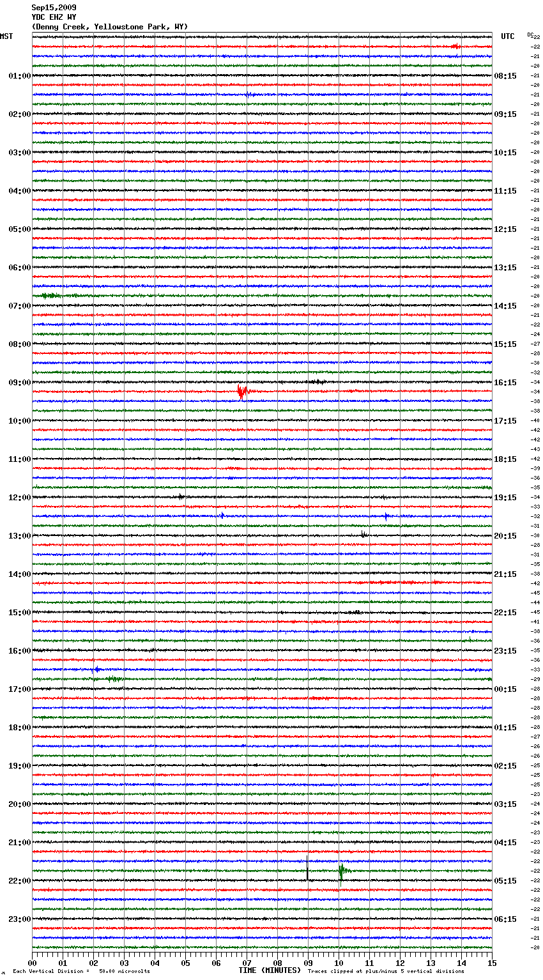
Task: Click the '18:00' MST time label
Action: click(x=20, y=728)
